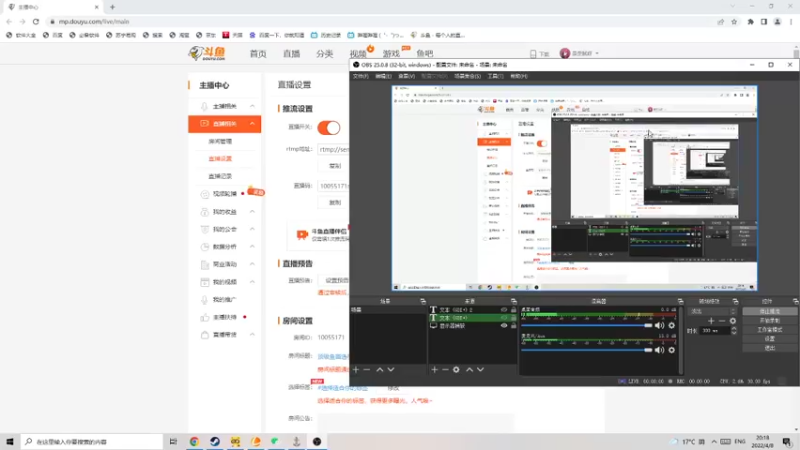
Task: Move scene down arrow in OBS scenes panel
Action: tap(391, 369)
